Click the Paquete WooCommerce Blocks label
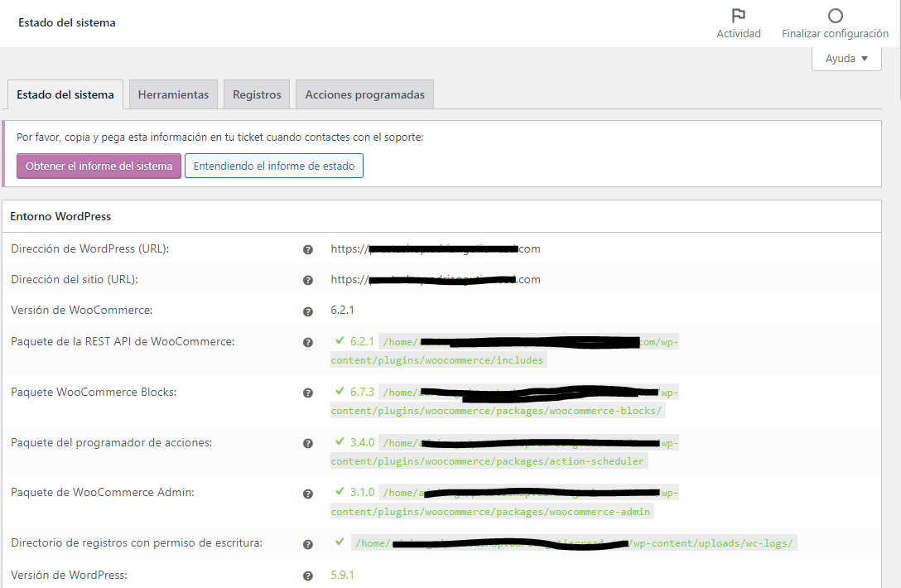901x588 pixels. [94, 392]
